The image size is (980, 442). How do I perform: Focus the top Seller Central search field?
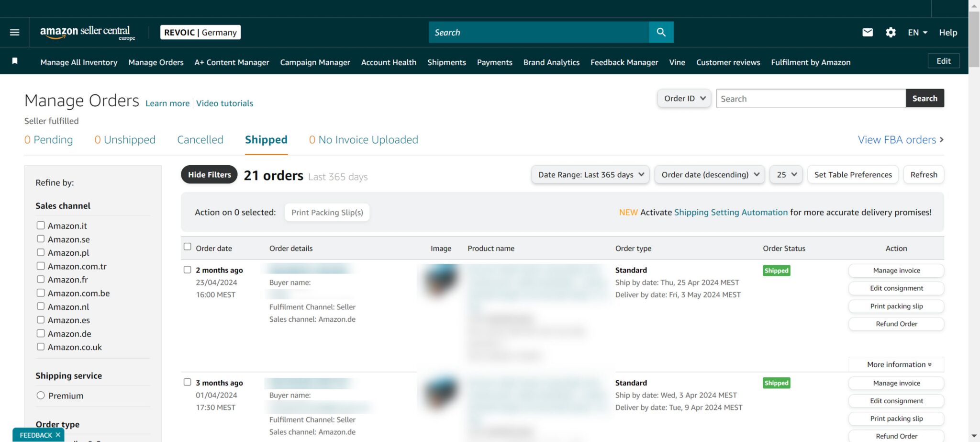[539, 32]
